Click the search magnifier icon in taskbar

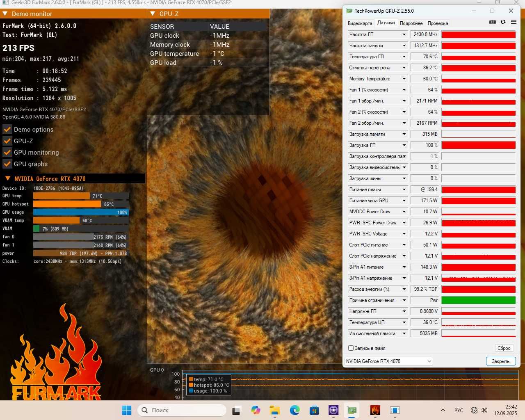click(144, 410)
